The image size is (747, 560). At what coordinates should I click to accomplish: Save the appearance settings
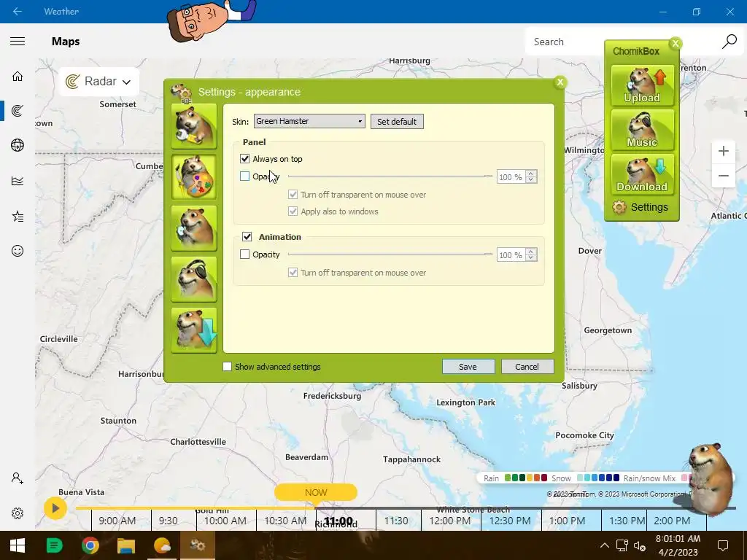(468, 367)
